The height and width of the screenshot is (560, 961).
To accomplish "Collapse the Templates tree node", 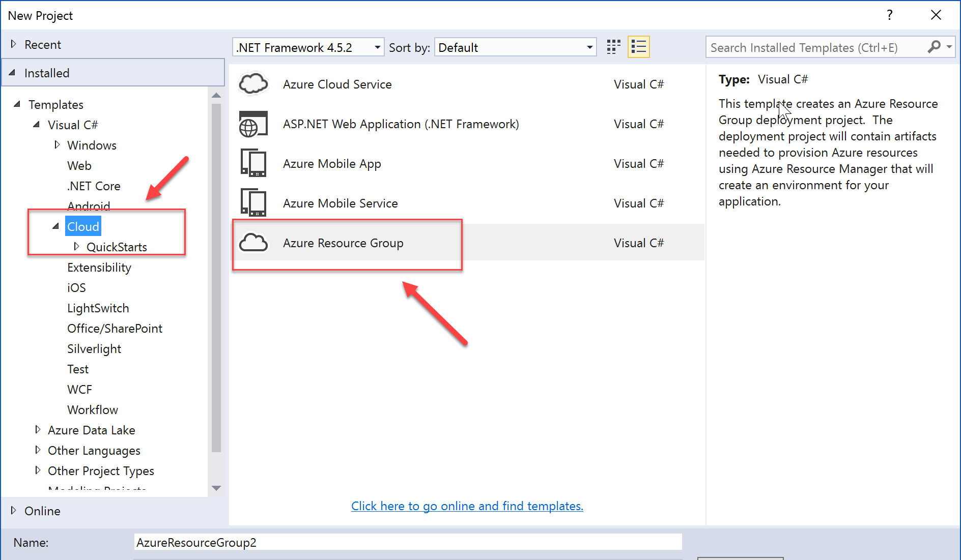I will click(17, 104).
